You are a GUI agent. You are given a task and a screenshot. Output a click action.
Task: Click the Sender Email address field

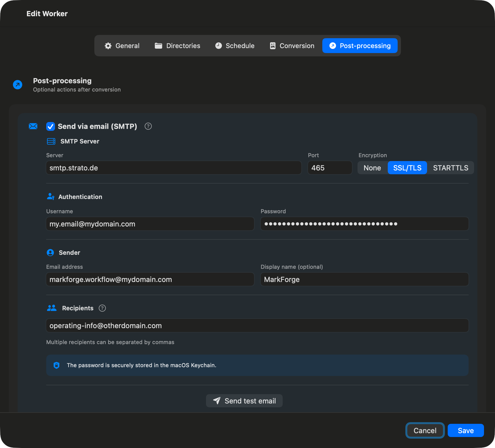tap(150, 279)
